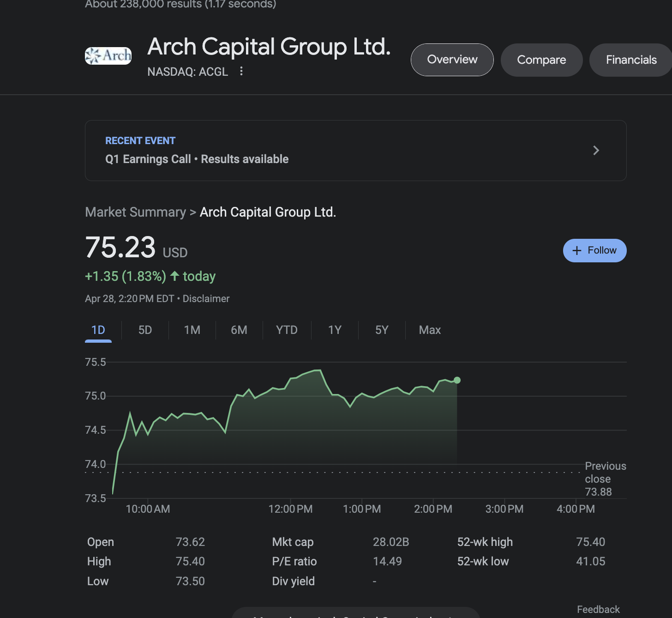Expand the Q1 Earnings Call event chevron

point(596,151)
